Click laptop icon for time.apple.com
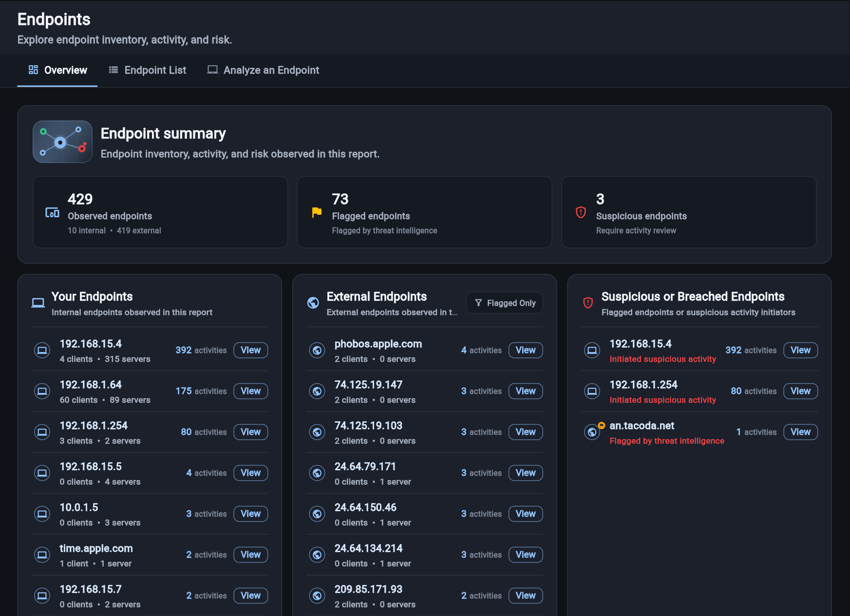 [x=42, y=555]
